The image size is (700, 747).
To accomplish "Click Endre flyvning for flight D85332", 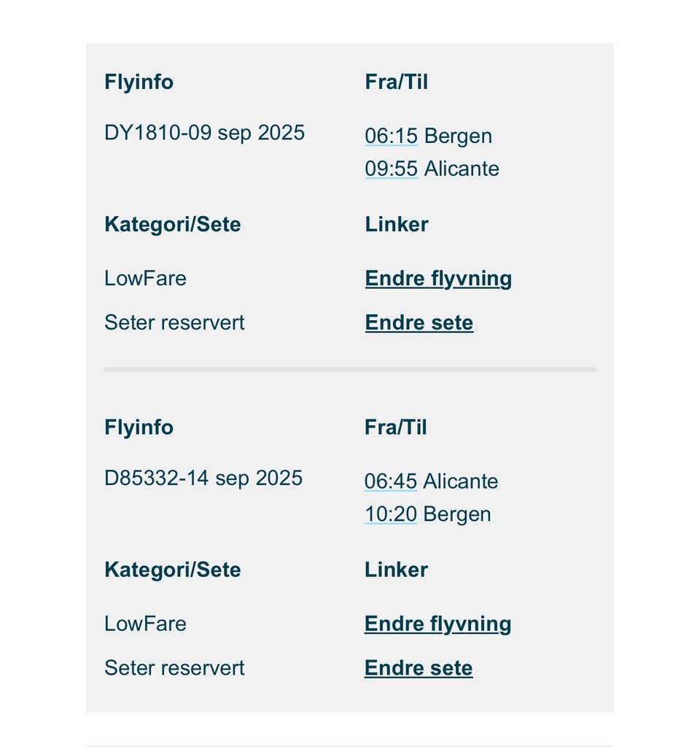I will (437, 624).
